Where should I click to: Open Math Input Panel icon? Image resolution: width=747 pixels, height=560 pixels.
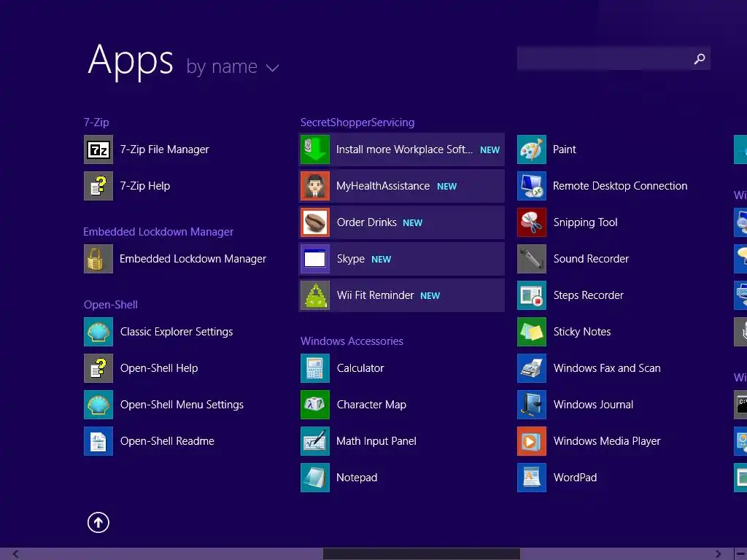(x=315, y=441)
